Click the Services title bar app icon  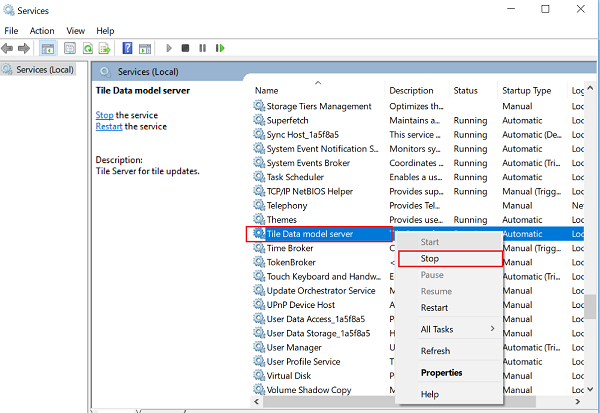click(8, 10)
